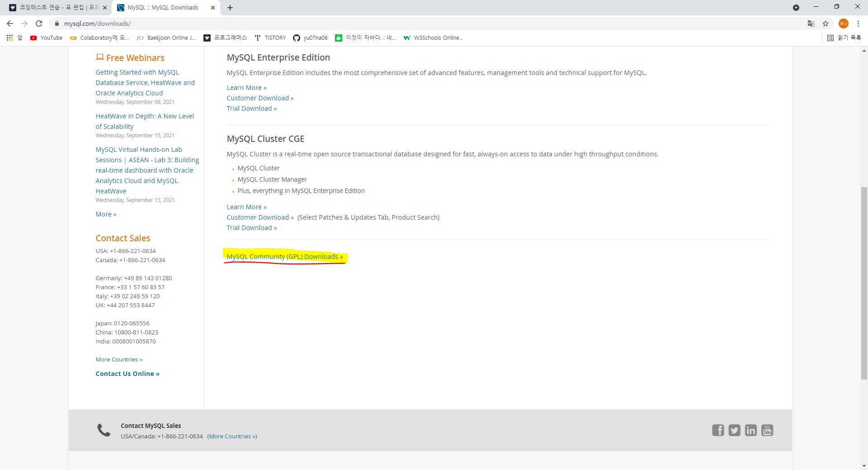Reload the MySQL downloads page
This screenshot has height=470, width=868.
click(39, 23)
